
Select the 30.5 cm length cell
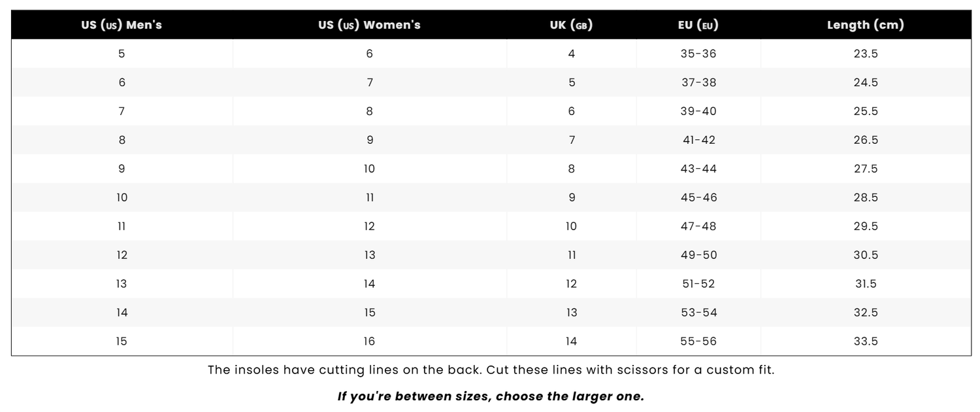pyautogui.click(x=865, y=255)
